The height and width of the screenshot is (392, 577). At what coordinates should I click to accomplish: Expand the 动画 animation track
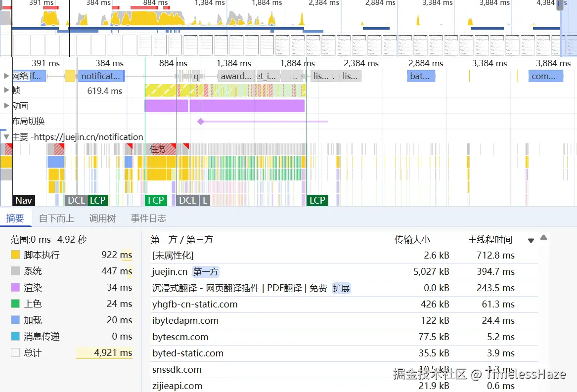pyautogui.click(x=6, y=106)
